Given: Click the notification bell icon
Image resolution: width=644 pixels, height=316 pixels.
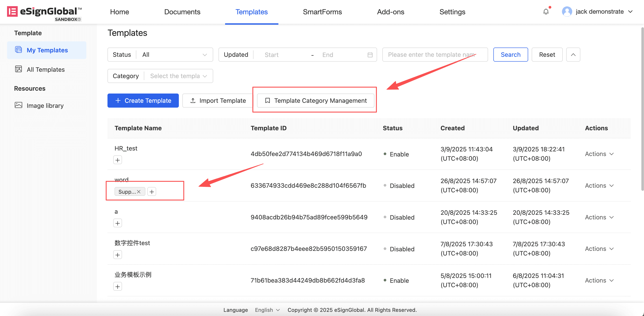Looking at the screenshot, I should tap(546, 12).
